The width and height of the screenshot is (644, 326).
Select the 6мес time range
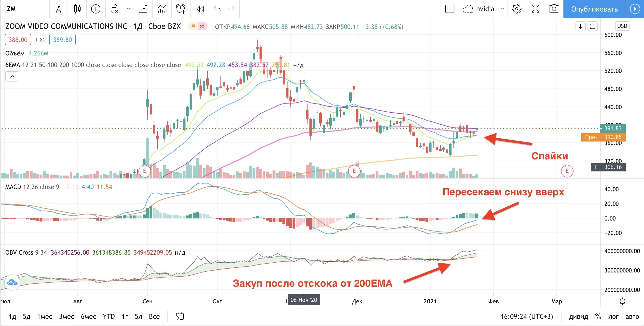89,317
